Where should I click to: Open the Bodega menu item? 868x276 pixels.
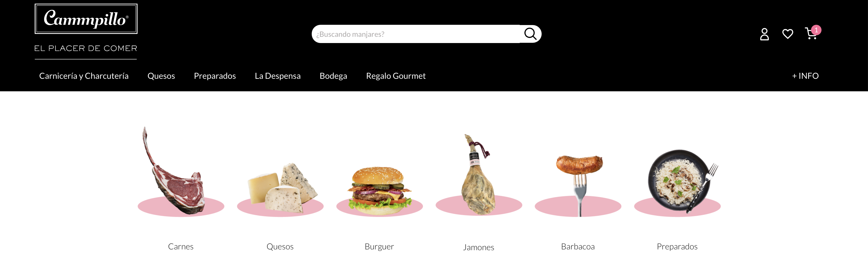click(333, 76)
